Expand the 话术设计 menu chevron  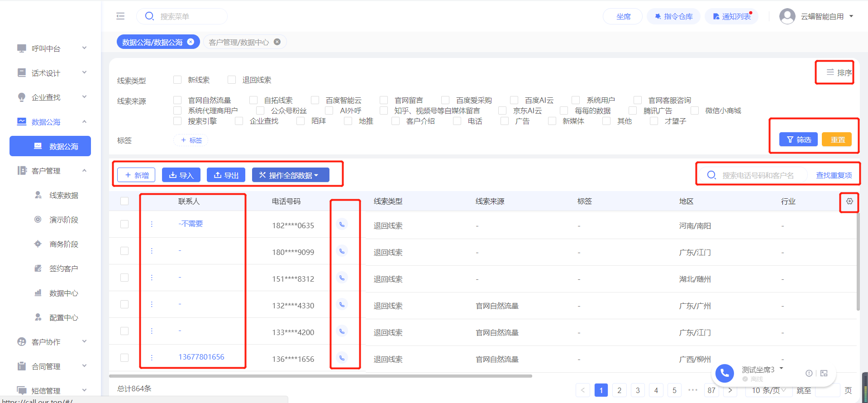click(x=84, y=72)
